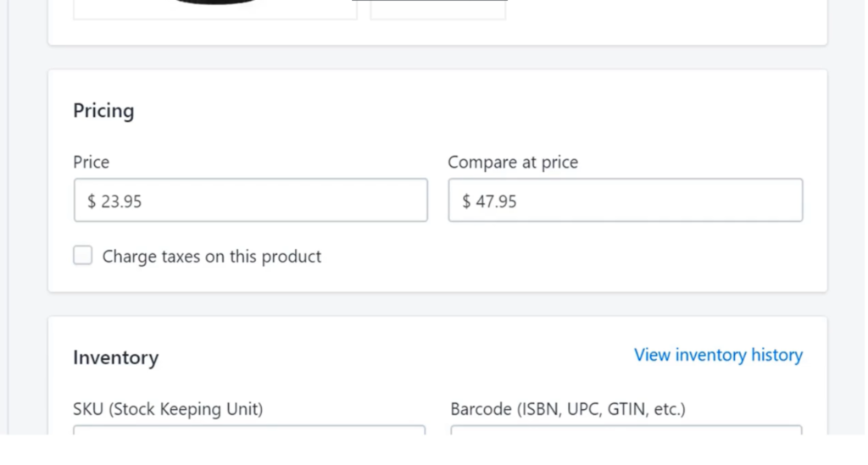Click the Inventory section heading
This screenshot has width=868, height=465.
tap(115, 357)
